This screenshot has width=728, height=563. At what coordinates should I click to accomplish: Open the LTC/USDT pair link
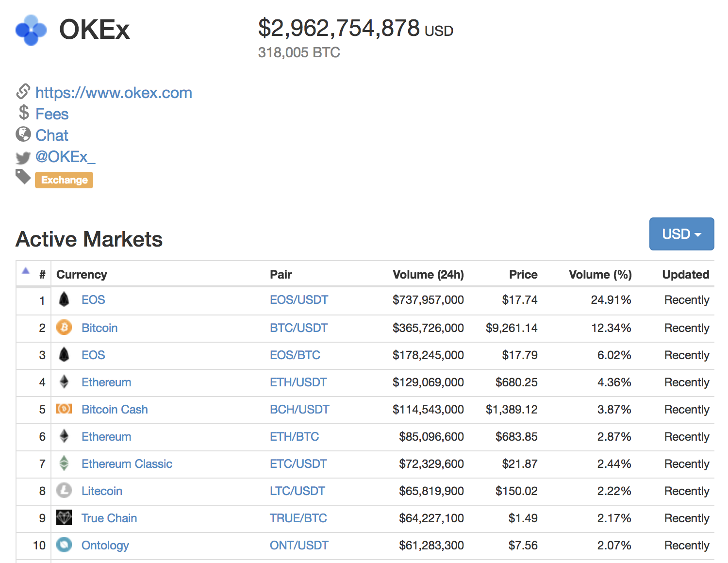click(x=298, y=491)
